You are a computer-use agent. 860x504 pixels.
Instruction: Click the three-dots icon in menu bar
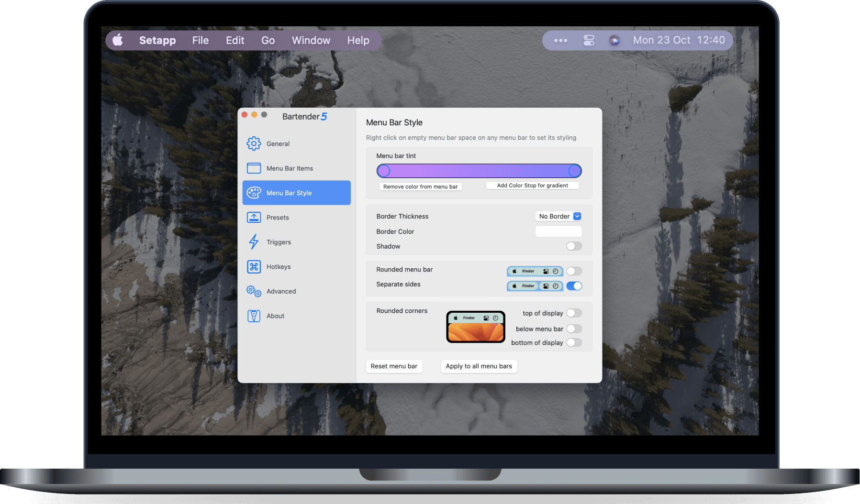[560, 41]
